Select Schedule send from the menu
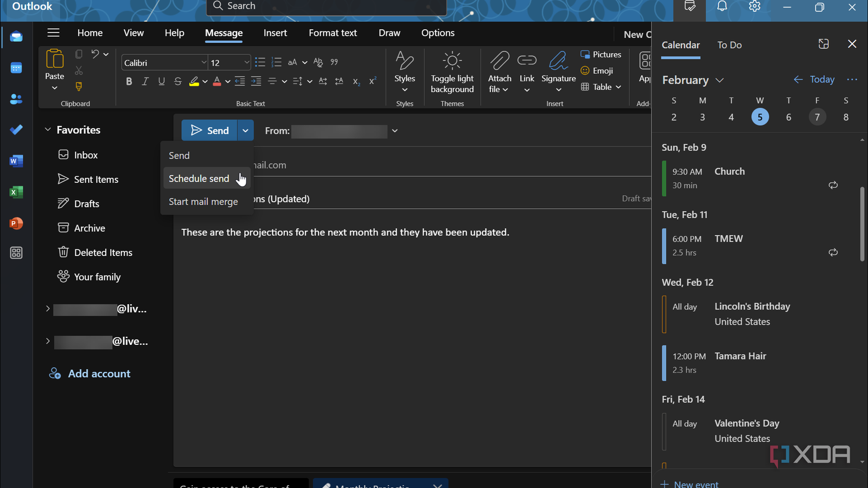Image resolution: width=868 pixels, height=488 pixels. pyautogui.click(x=199, y=178)
